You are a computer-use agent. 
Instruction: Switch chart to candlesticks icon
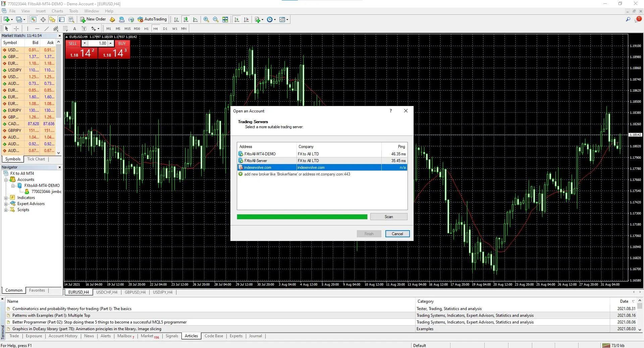point(186,19)
